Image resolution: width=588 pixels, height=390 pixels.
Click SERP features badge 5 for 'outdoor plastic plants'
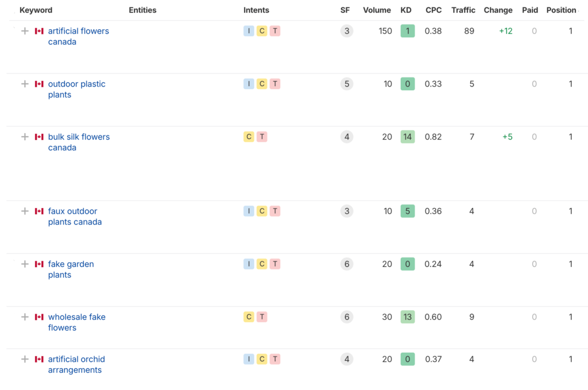click(x=346, y=84)
